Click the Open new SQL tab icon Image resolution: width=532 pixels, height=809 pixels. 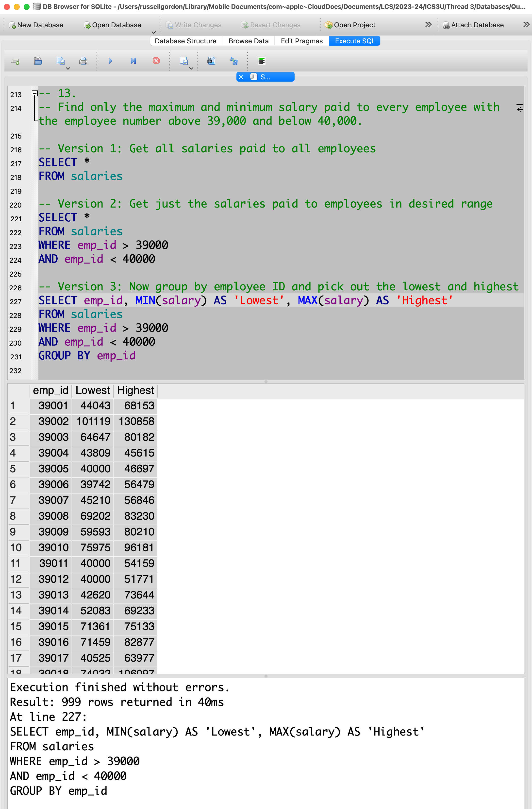coord(15,61)
